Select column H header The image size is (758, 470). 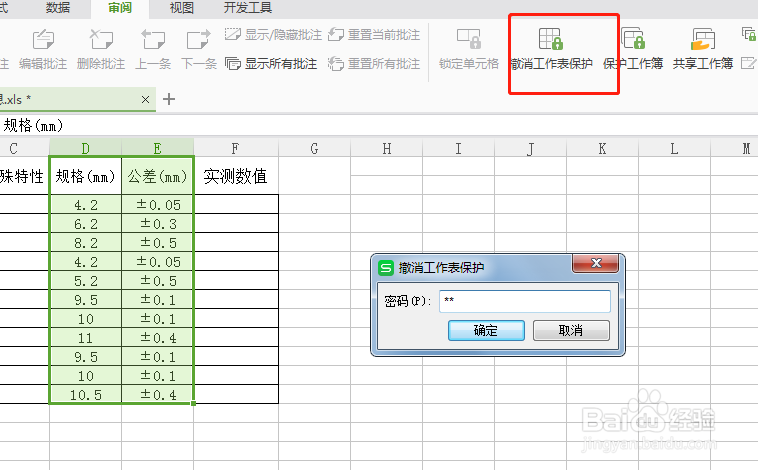coord(387,148)
